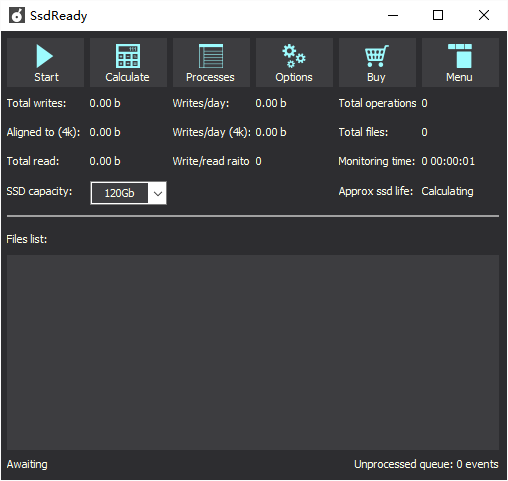Click the Calculate button label

[127, 77]
